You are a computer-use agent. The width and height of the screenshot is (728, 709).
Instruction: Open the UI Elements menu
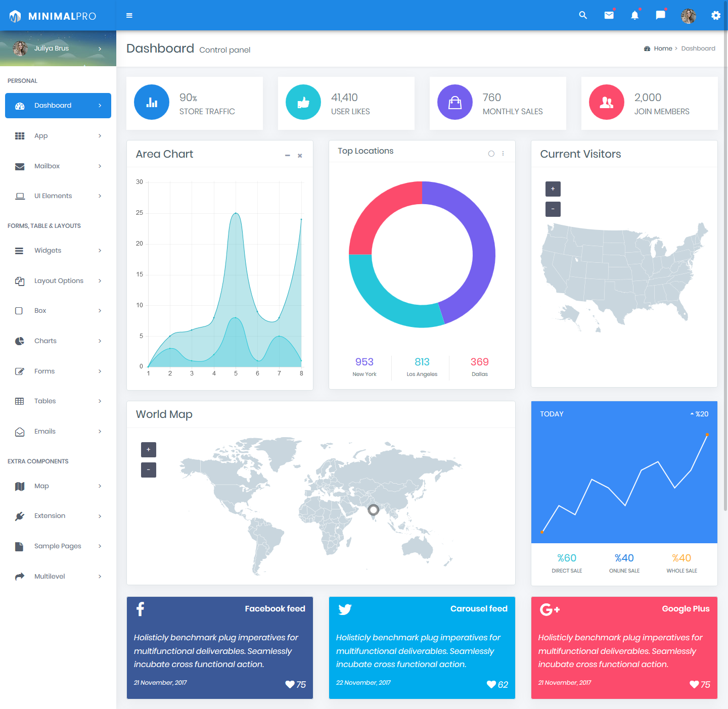tap(58, 196)
